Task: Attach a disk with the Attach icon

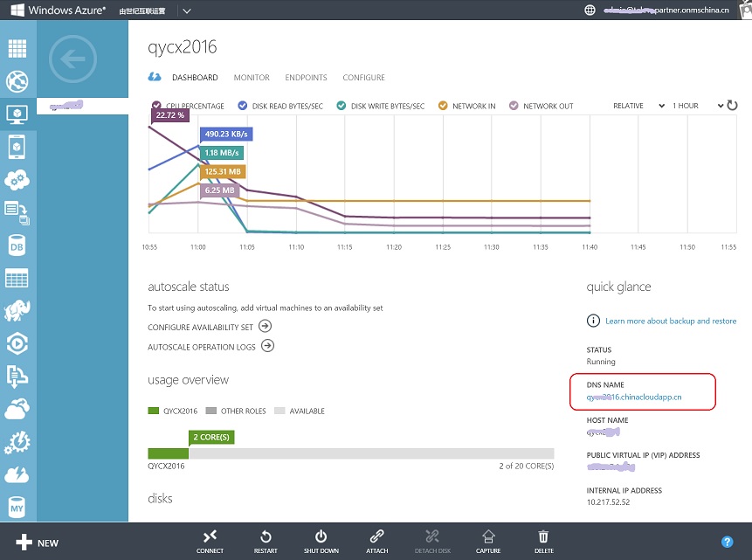Action: [377, 536]
